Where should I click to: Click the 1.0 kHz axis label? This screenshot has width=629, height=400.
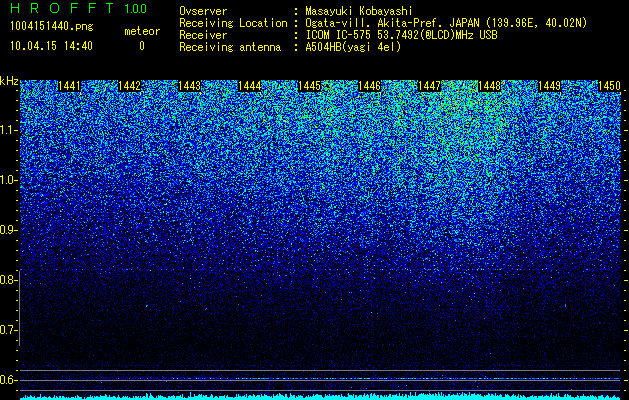tap(7, 180)
